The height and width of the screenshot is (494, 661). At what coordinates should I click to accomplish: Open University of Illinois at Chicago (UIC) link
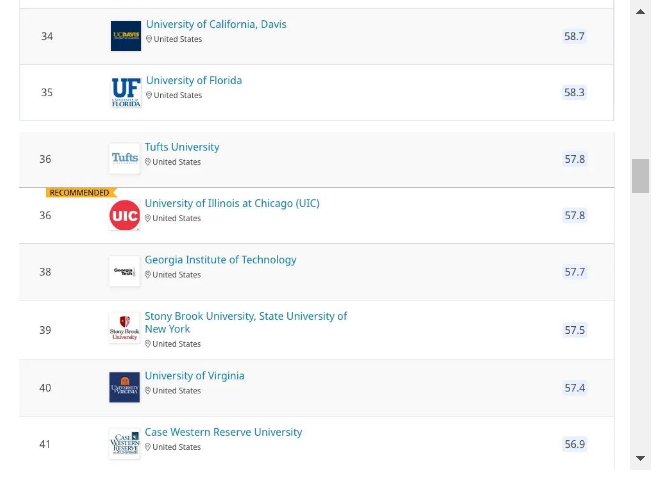tap(232, 203)
